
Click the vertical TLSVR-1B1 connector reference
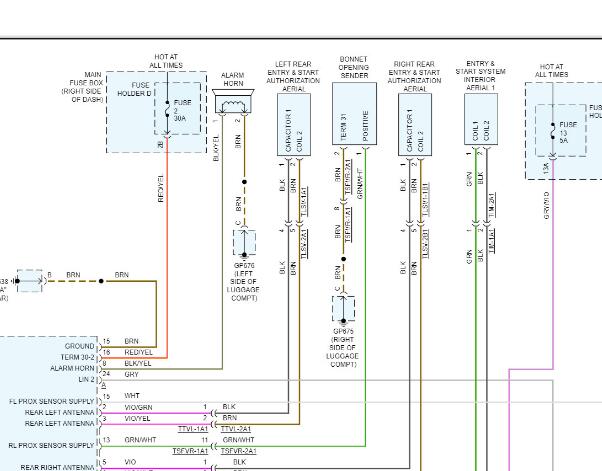[425, 198]
